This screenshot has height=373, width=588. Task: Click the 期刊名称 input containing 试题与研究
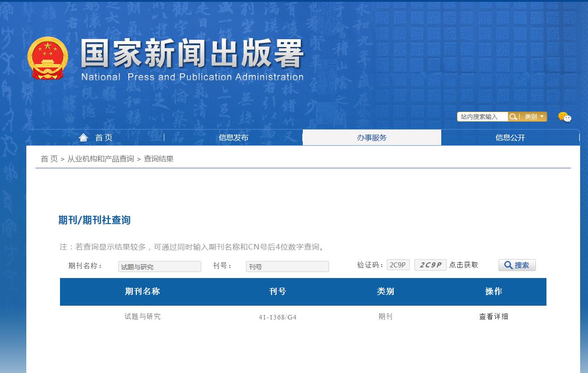click(x=159, y=266)
